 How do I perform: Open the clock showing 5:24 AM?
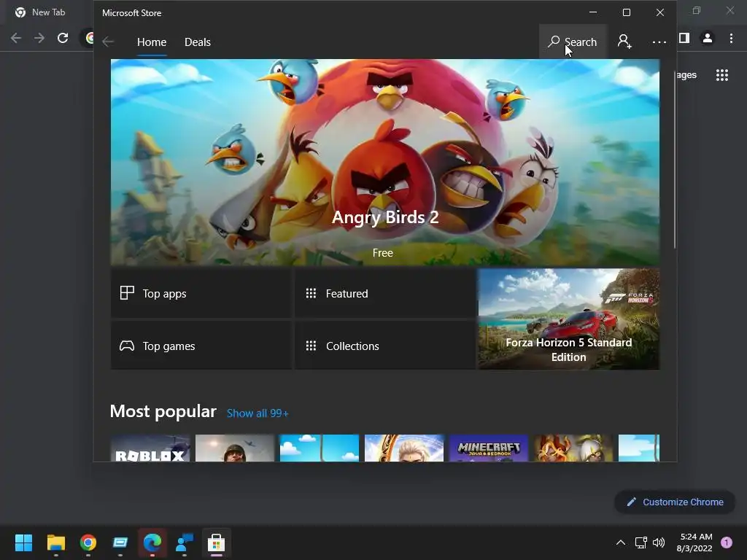click(694, 542)
